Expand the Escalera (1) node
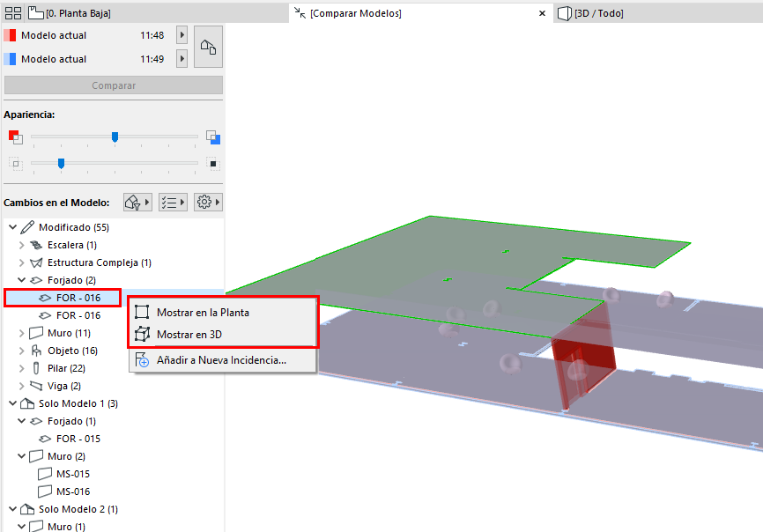 pyautogui.click(x=21, y=245)
